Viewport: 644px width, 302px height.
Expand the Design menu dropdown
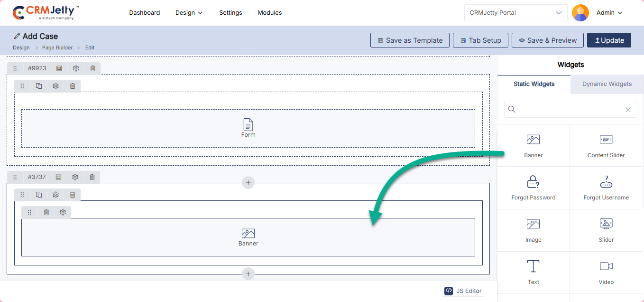pos(189,13)
